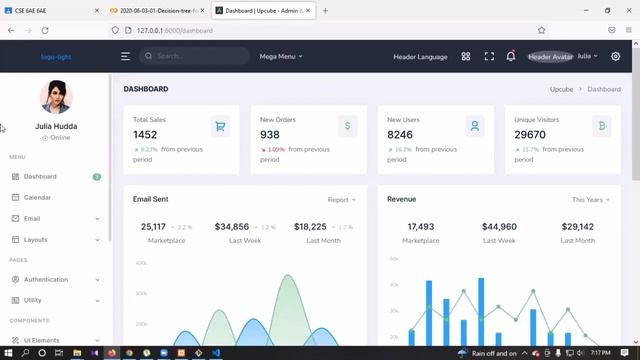
Task: Click the UI Elements sidebar icon
Action: pyautogui.click(x=15, y=340)
